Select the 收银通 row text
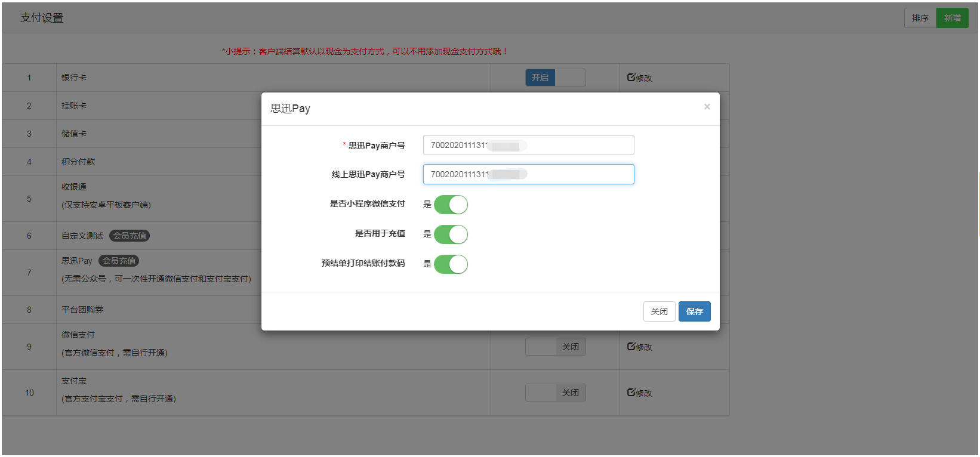Viewport: 980px width, 457px height. point(74,187)
